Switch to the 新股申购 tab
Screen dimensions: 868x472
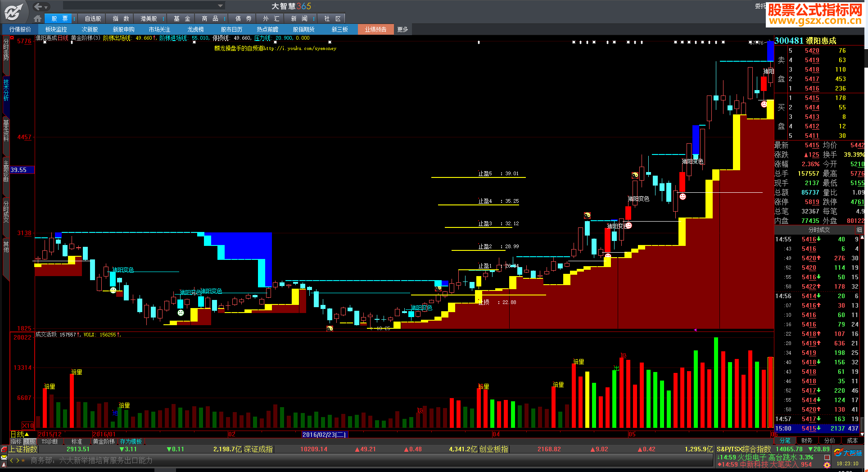pyautogui.click(x=124, y=29)
